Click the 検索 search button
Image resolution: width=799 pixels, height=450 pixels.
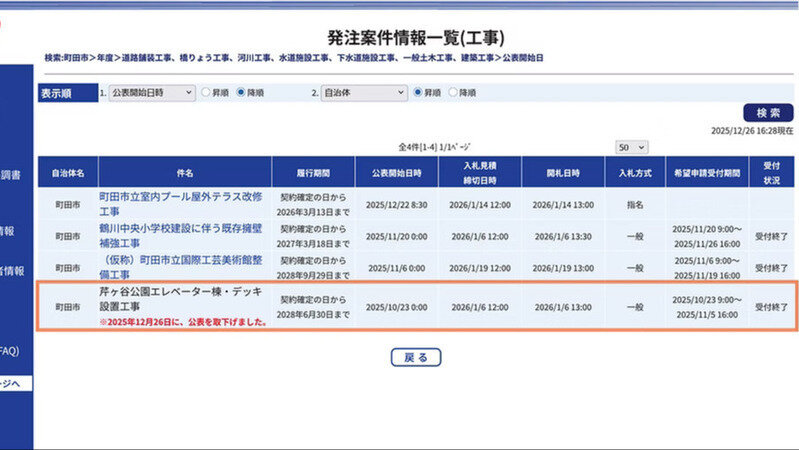[x=767, y=113]
